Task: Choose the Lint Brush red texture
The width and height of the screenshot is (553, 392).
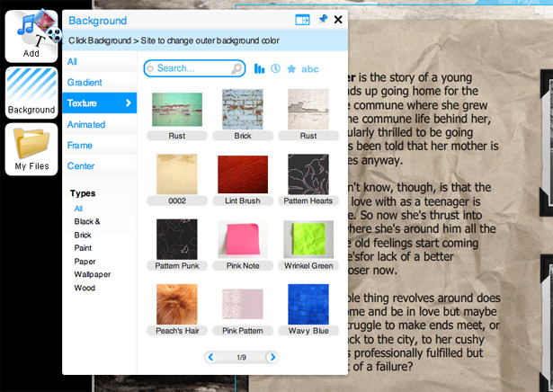Action: coord(243,174)
